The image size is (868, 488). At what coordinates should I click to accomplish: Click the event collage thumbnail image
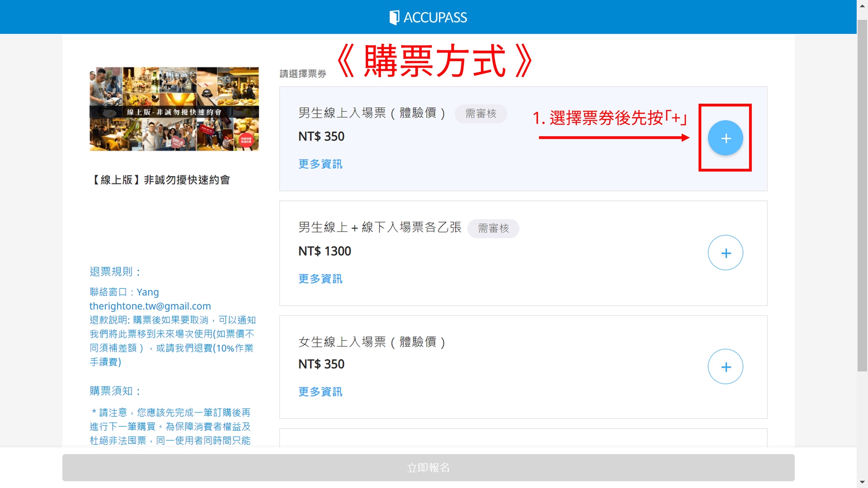[x=174, y=109]
